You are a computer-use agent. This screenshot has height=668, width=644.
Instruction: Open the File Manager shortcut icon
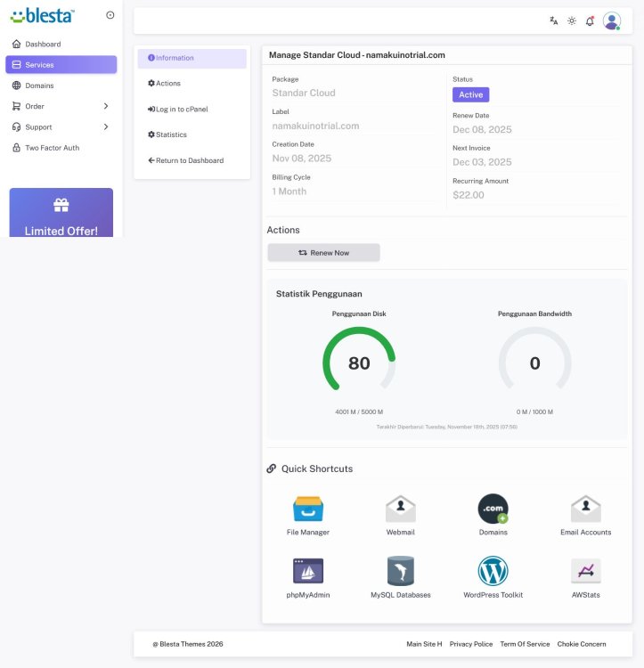(308, 509)
